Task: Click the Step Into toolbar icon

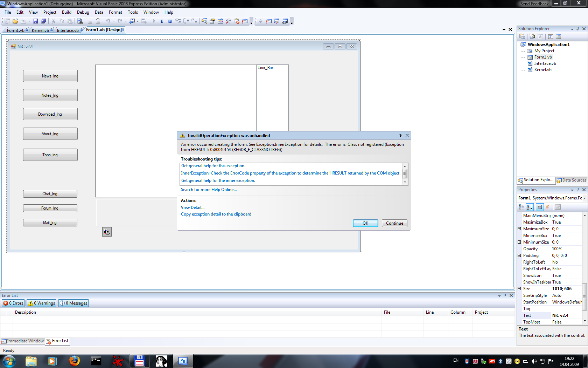Action: [x=178, y=21]
